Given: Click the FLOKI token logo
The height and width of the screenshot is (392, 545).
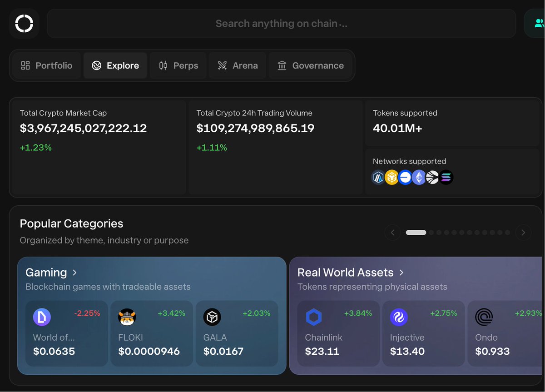Looking at the screenshot, I should 127,317.
